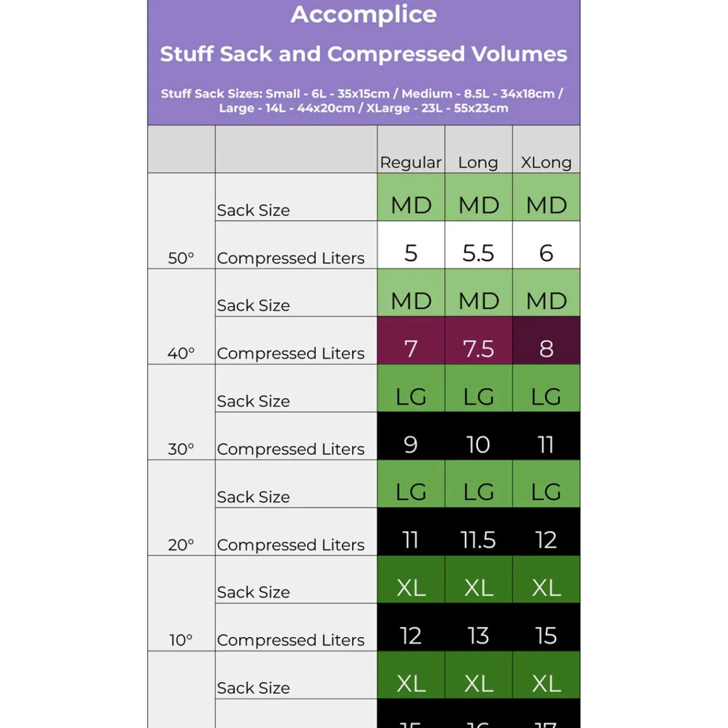Click the black 10 liters cell

[478, 444]
